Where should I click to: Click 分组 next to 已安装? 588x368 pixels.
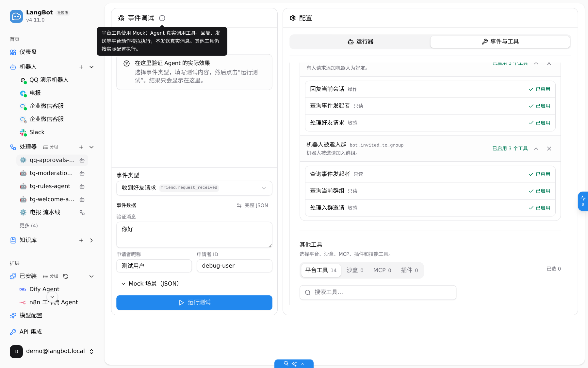coord(50,276)
